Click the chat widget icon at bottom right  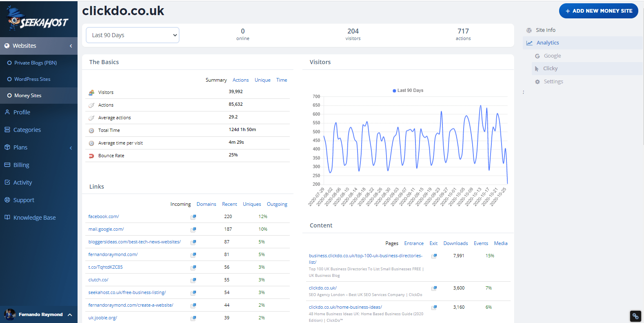point(635,316)
